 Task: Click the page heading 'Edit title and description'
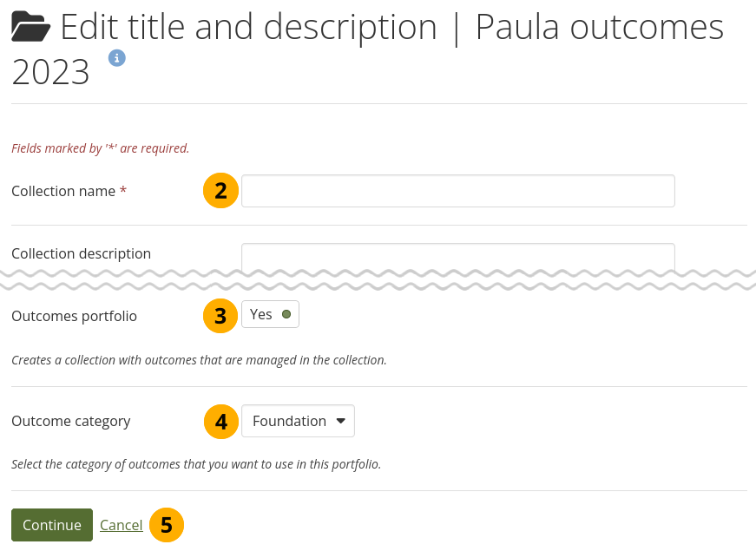tap(248, 29)
